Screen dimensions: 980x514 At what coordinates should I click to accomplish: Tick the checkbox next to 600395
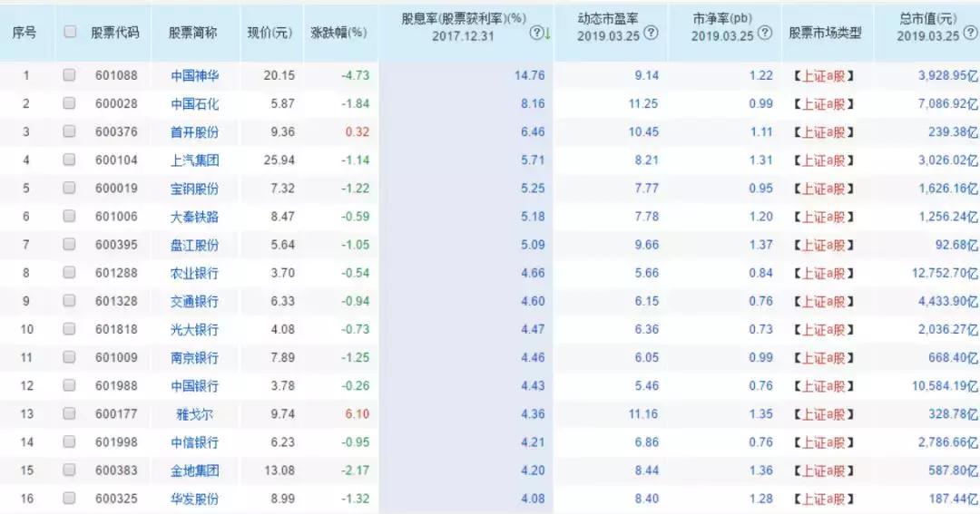(69, 244)
